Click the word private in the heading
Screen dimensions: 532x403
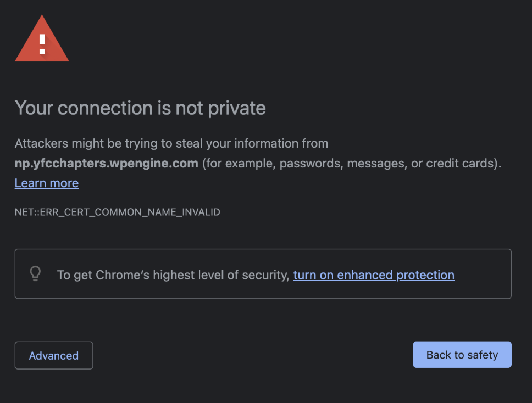pos(237,109)
